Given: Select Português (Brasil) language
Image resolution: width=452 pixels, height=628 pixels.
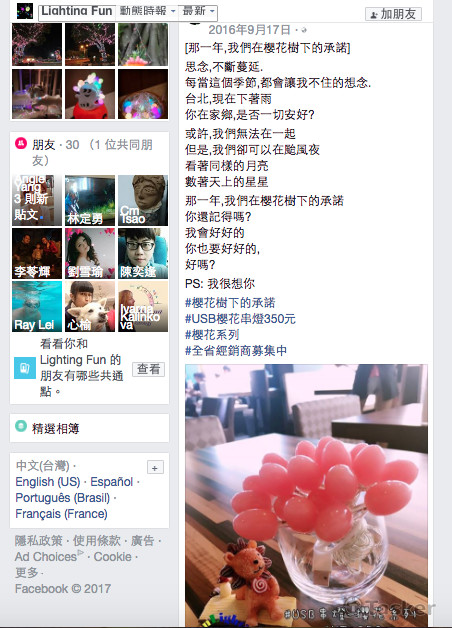Looking at the screenshot, I should point(62,497).
